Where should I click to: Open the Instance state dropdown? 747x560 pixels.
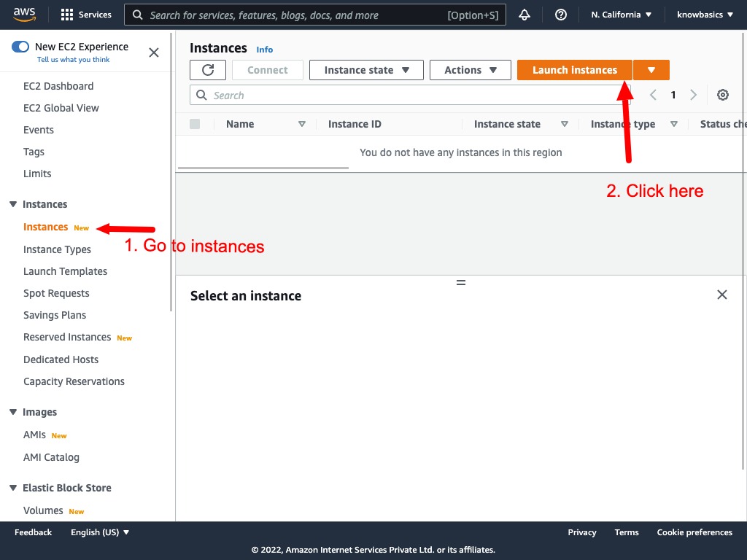tap(366, 70)
